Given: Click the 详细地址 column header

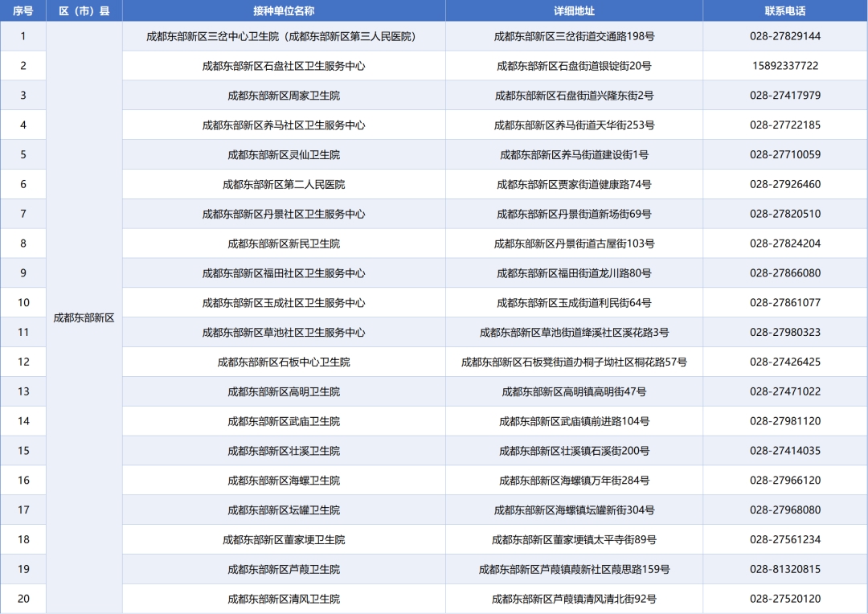Looking at the screenshot, I should (x=574, y=11).
